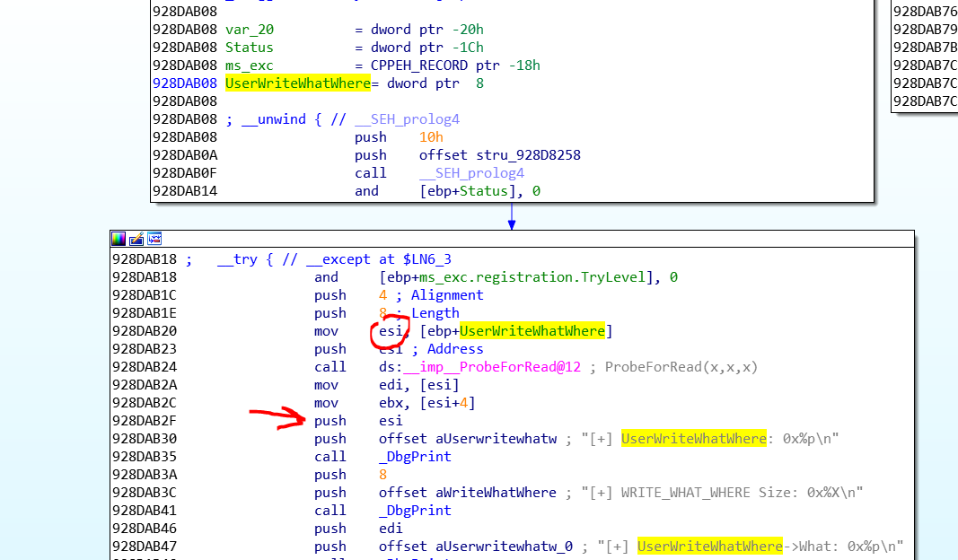Click the pencil edit-node icon
The image size is (958, 560).
tap(136, 239)
